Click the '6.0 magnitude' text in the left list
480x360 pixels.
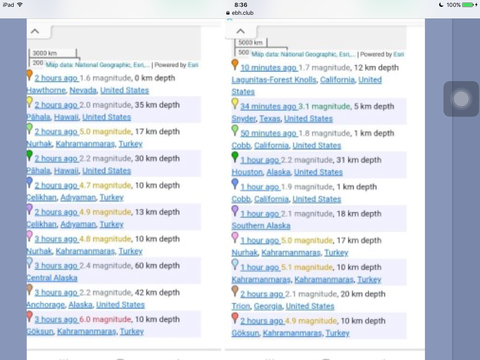coord(105,319)
